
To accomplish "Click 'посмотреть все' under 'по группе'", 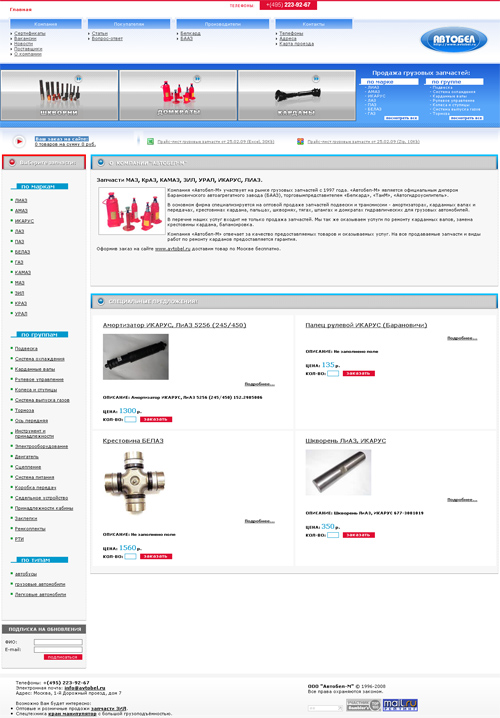I will [466, 118].
